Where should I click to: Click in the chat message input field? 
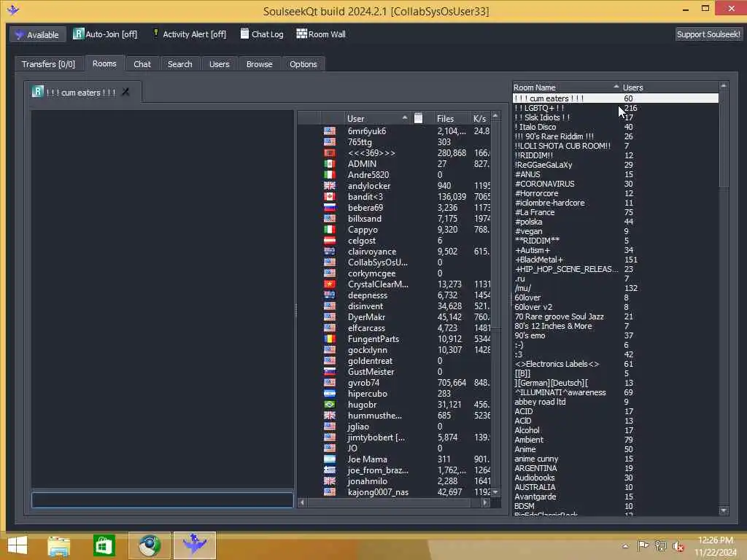click(x=162, y=499)
